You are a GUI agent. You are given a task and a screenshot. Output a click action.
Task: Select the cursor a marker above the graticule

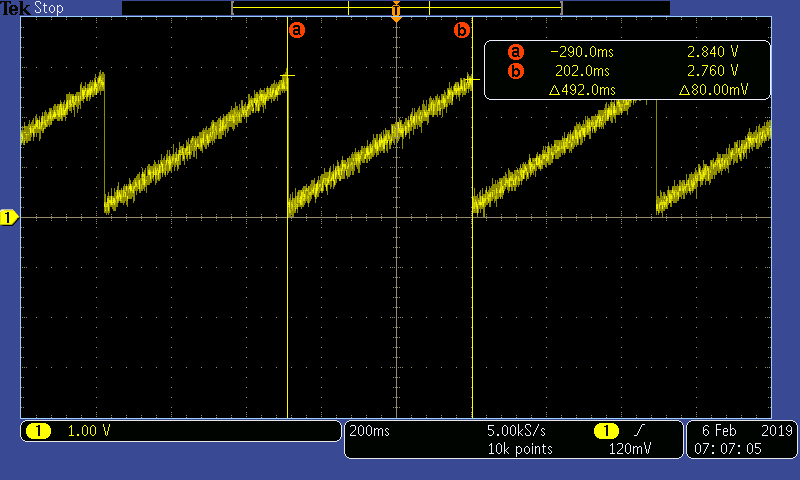tap(296, 30)
